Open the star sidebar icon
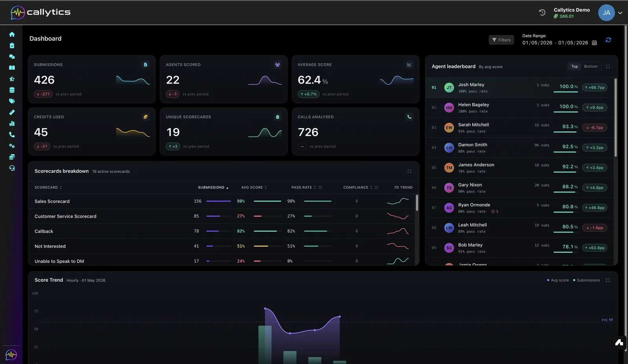The image size is (628, 364). 12,79
